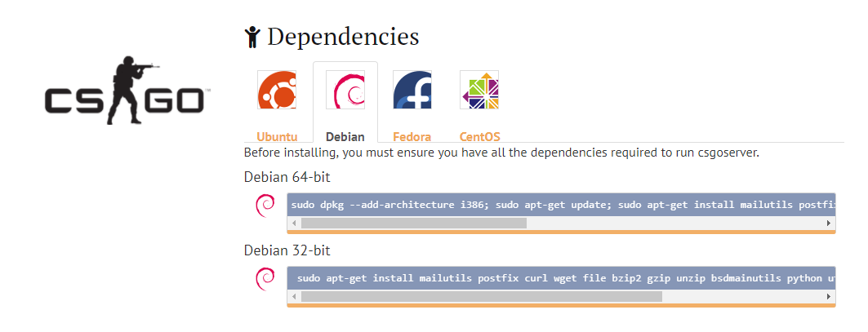Click right scroll arrow of 32-bit command box
The image size is (868, 332).
[x=829, y=297]
